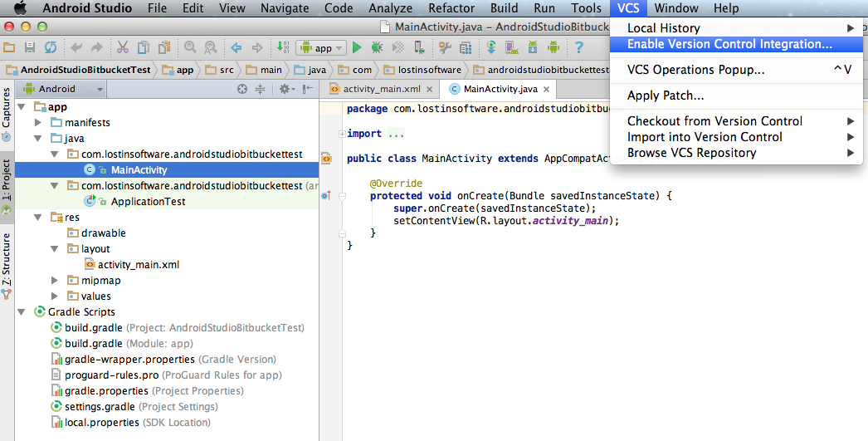Select Enable Version Control Integration menu item
868x441 pixels.
729,44
